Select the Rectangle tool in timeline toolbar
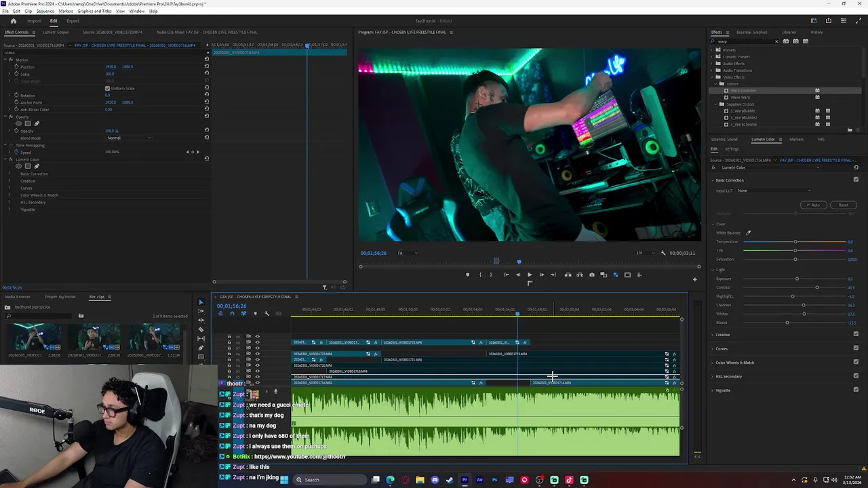 coord(201,357)
